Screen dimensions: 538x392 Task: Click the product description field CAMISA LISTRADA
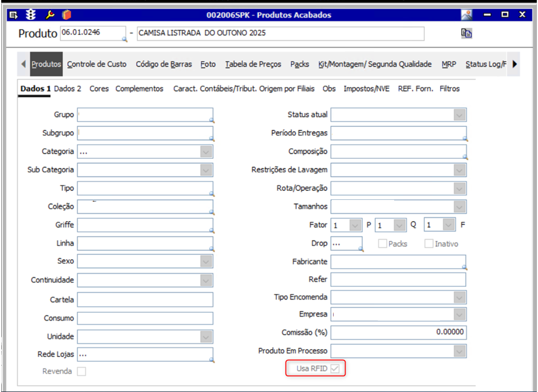point(280,33)
